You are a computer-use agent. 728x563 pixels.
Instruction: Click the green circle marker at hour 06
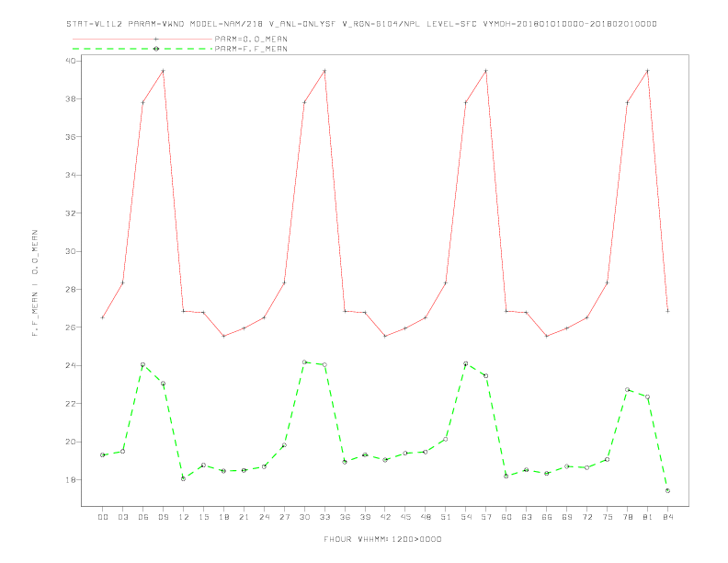tap(143, 364)
